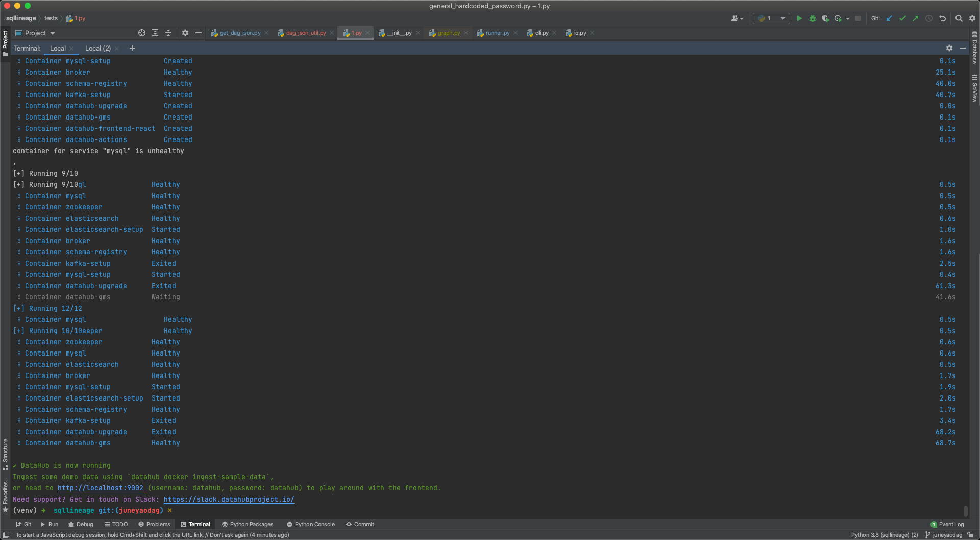Open the Commit tool window
Viewport: 980px width, 540px height.
[360, 524]
